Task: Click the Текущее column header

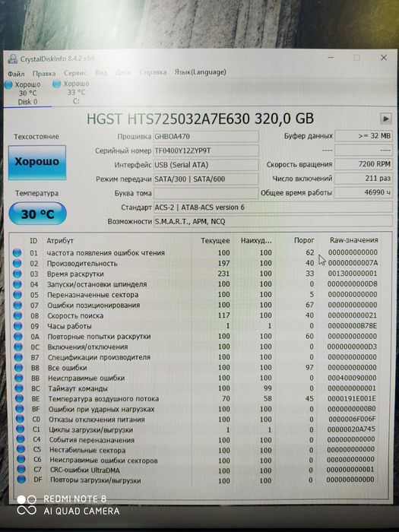Action: pyautogui.click(x=215, y=241)
